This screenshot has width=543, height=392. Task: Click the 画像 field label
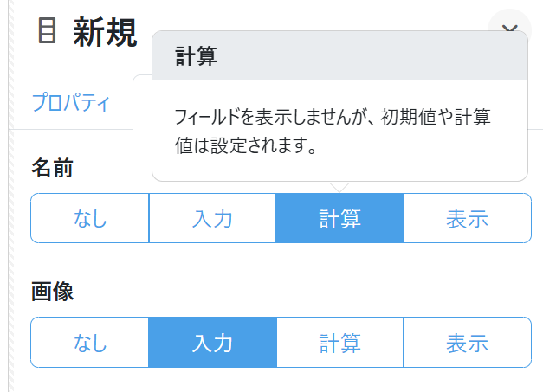pos(52,292)
